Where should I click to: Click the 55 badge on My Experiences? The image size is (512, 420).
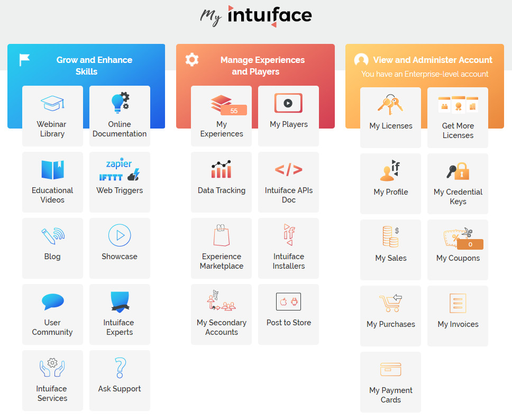coord(234,111)
